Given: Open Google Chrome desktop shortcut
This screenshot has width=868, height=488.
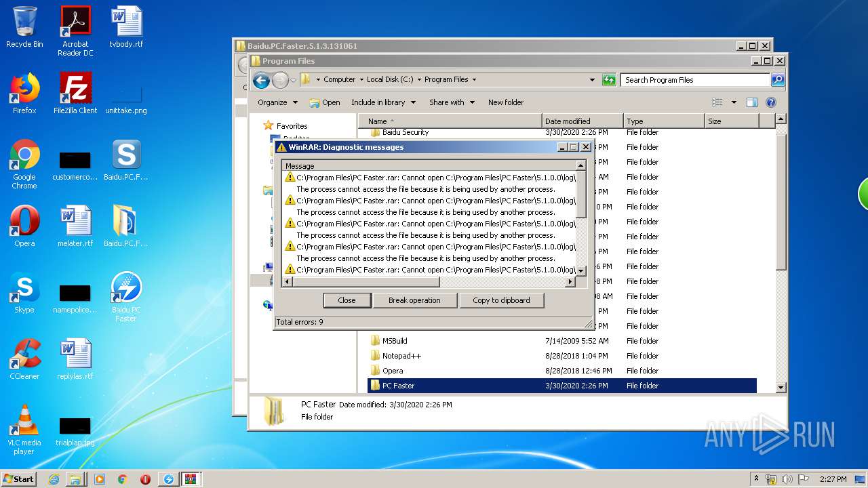Looking at the screenshot, I should click(x=24, y=164).
